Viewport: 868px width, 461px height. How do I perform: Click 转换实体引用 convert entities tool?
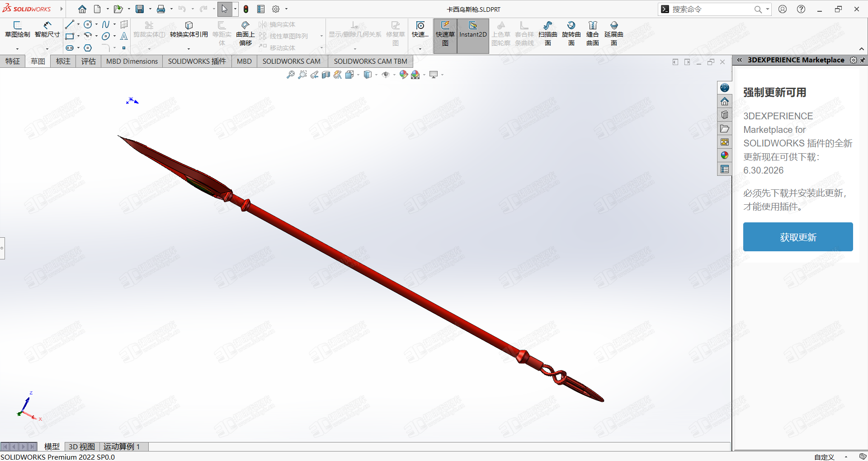[x=189, y=29]
